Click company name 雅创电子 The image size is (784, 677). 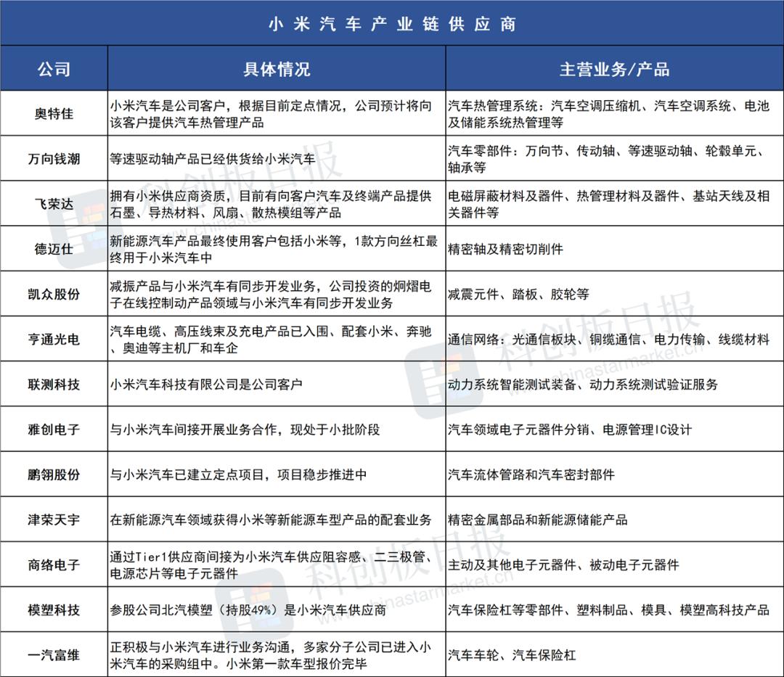[x=54, y=429]
